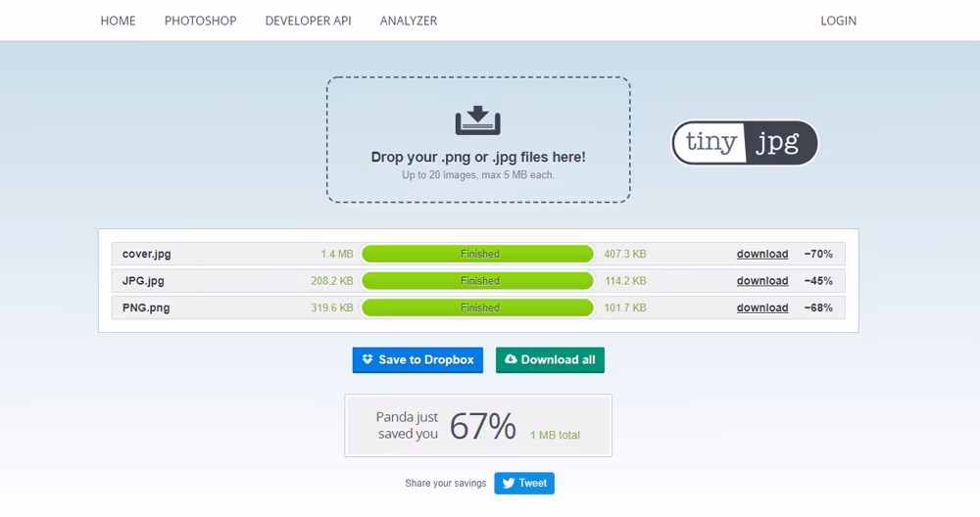The width and height of the screenshot is (980, 517).
Task: Go to the PHOTOSHOP page
Action: tap(201, 21)
